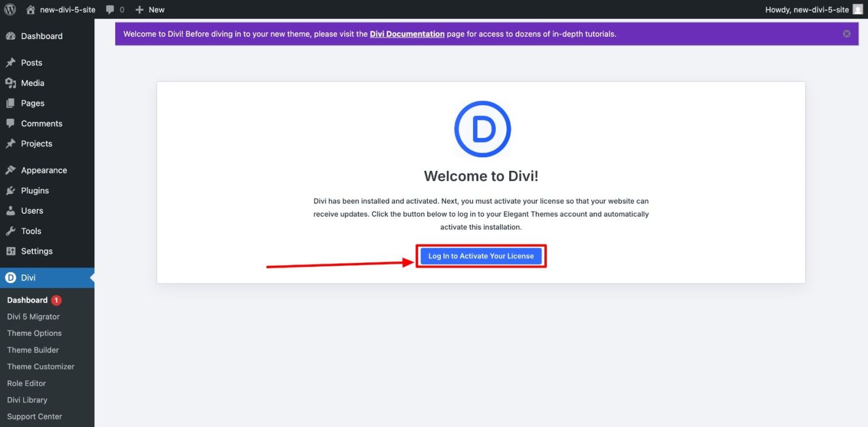868x427 pixels.
Task: Open the New item menu
Action: [149, 9]
